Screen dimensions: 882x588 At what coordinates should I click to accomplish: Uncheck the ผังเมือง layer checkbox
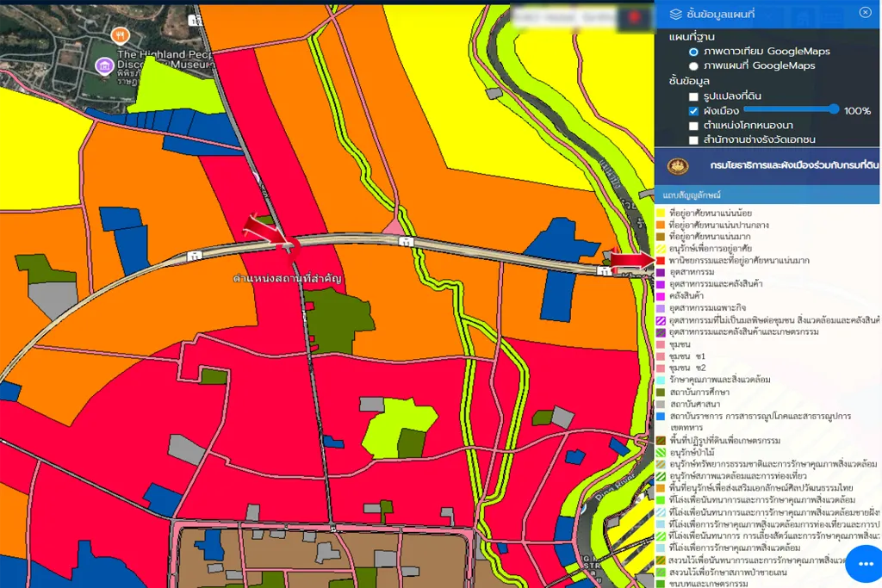pyautogui.click(x=693, y=111)
